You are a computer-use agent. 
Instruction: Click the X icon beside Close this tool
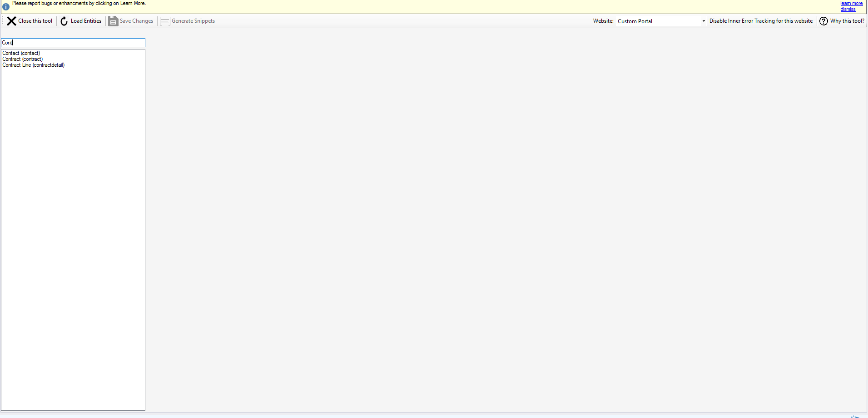pos(11,21)
